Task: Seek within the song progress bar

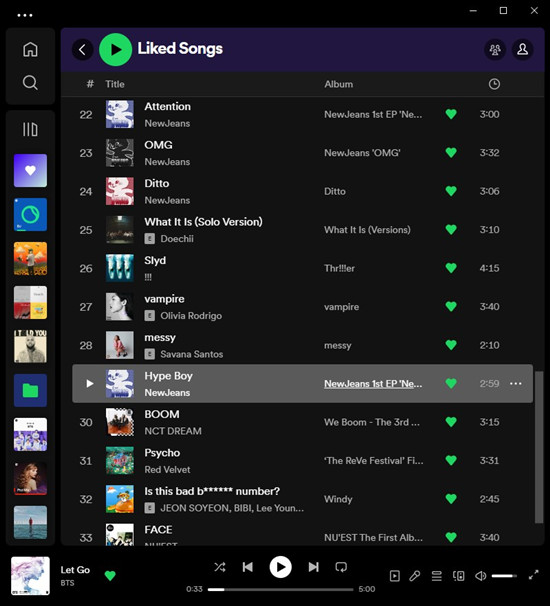Action: pos(280,589)
